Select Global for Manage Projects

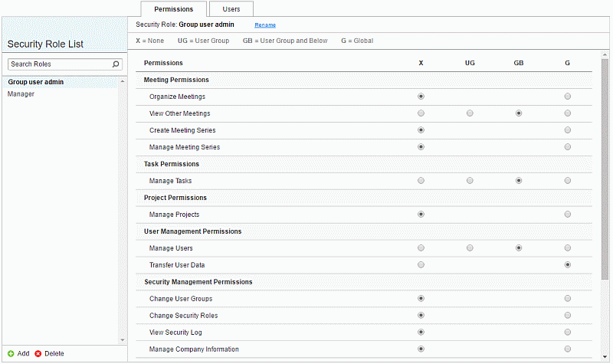tap(567, 215)
